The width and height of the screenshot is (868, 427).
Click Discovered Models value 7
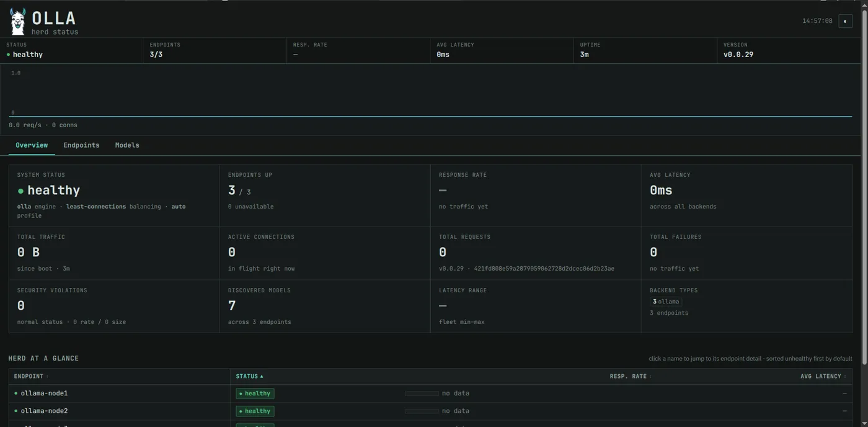coord(232,306)
